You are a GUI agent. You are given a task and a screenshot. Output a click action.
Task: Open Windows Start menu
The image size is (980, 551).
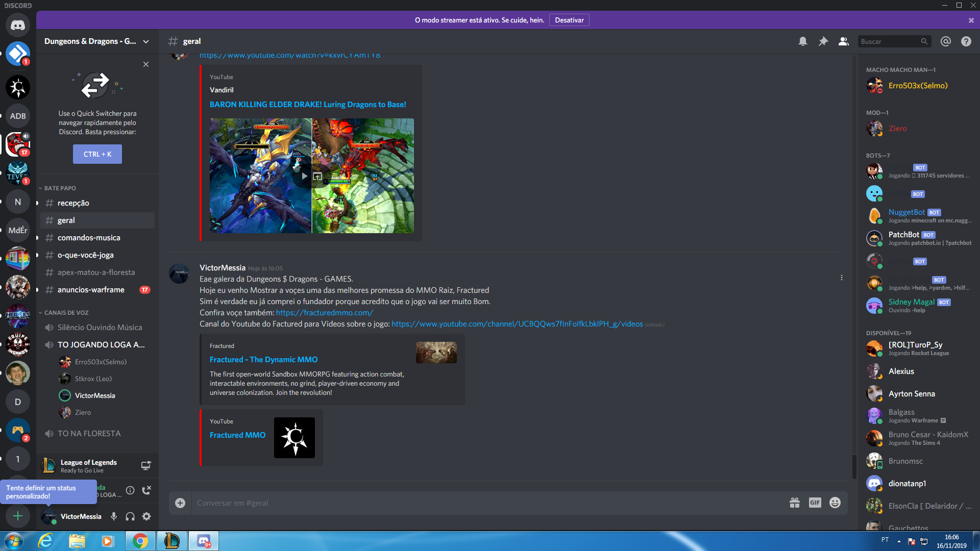click(14, 541)
